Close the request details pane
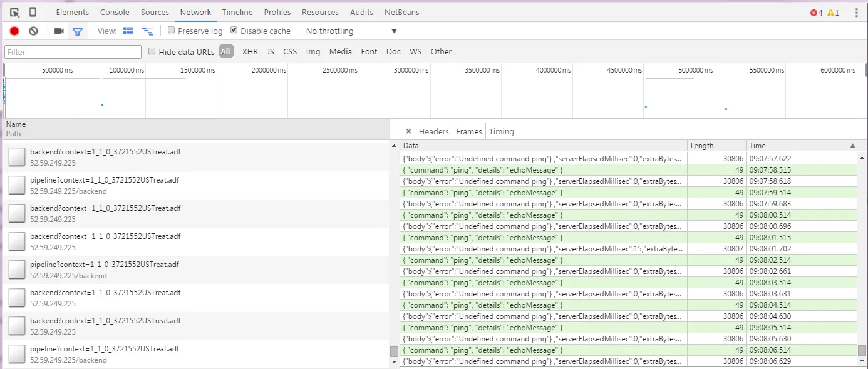The height and width of the screenshot is (369, 868). [408, 131]
